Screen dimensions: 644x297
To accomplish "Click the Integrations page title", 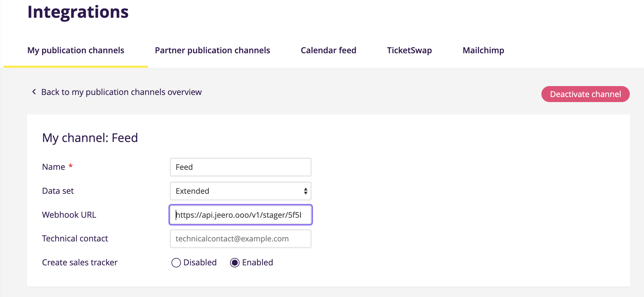I will coord(78,12).
